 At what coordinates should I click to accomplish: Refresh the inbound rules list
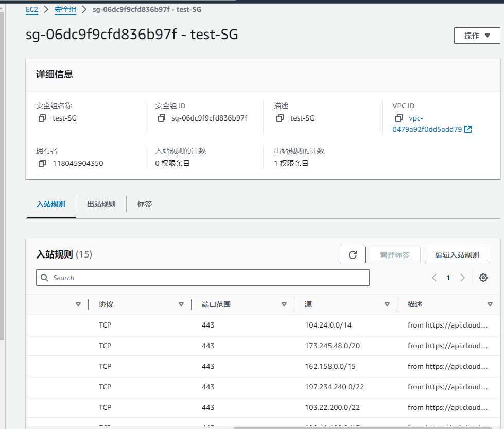(353, 255)
